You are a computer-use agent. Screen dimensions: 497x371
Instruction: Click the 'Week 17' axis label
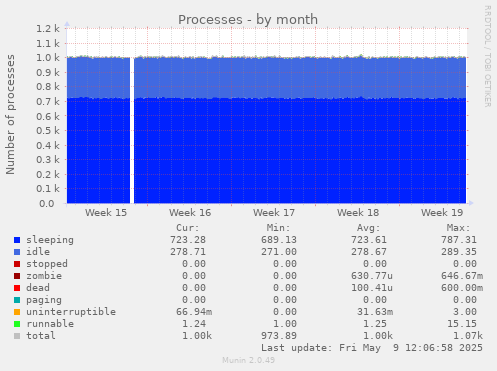(274, 213)
